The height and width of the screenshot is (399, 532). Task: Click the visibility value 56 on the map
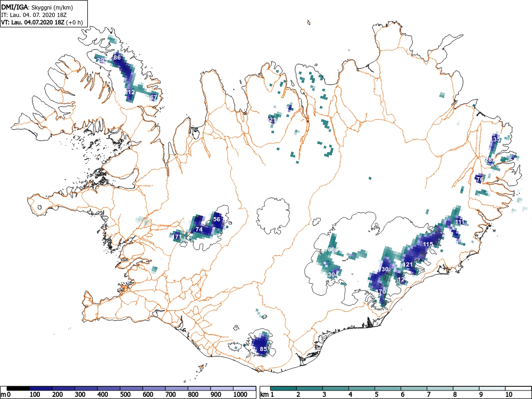pos(217,219)
